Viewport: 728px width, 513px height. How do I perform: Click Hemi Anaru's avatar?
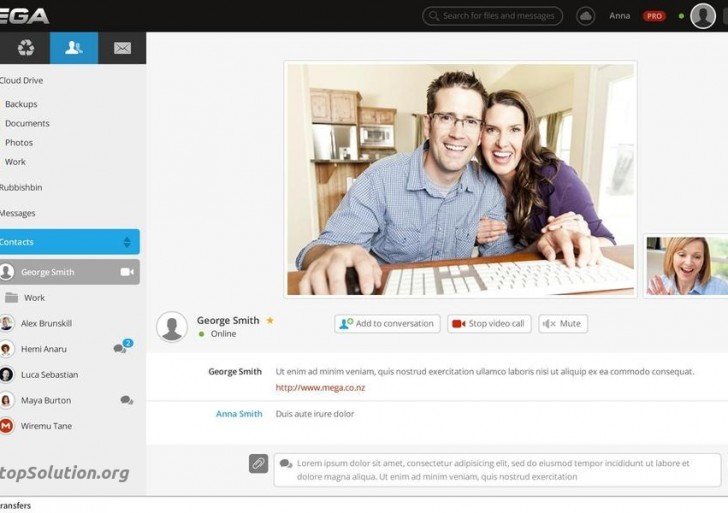(6, 349)
